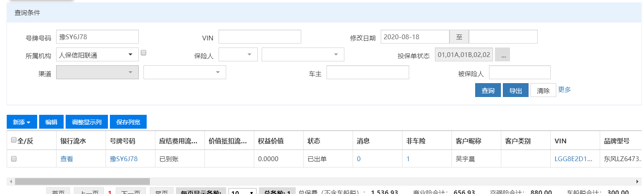Click the 非车险 column header
The image size is (644, 194).
[427, 141]
